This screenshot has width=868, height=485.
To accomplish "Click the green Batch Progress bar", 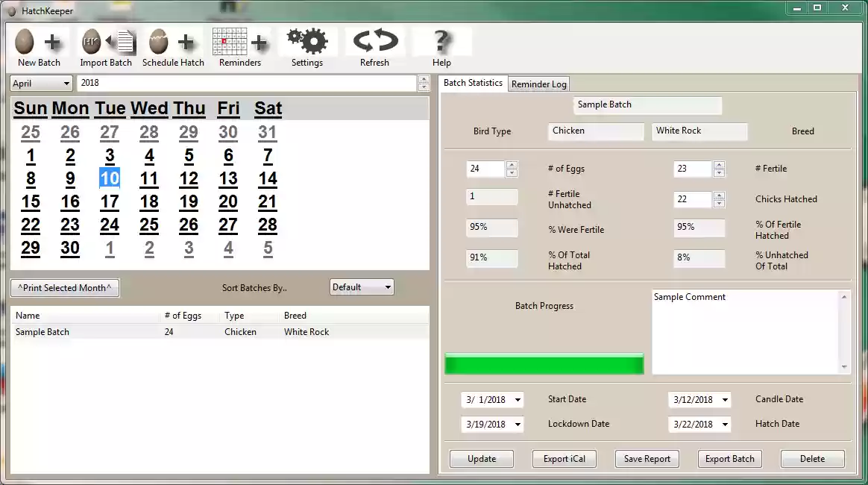I will pyautogui.click(x=544, y=364).
